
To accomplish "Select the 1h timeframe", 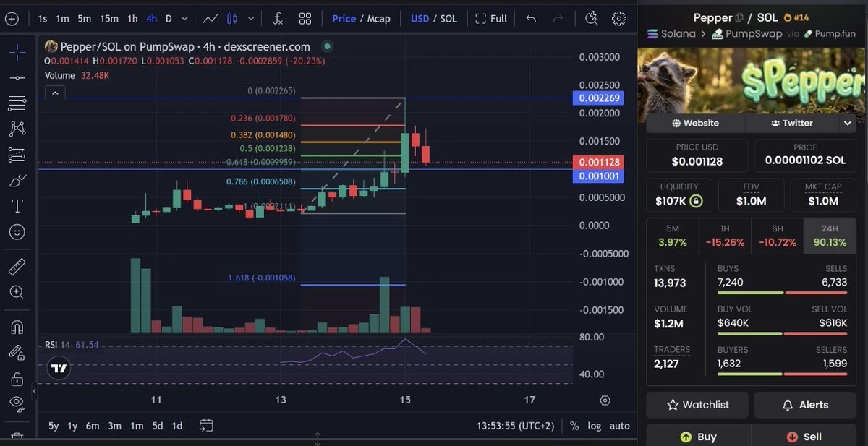I will (x=132, y=18).
